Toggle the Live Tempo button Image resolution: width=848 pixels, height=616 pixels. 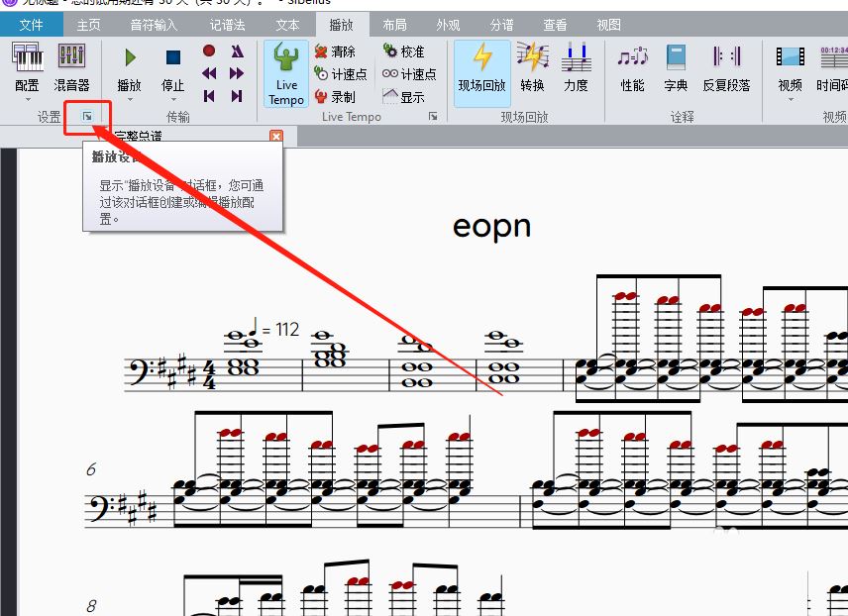[286, 73]
